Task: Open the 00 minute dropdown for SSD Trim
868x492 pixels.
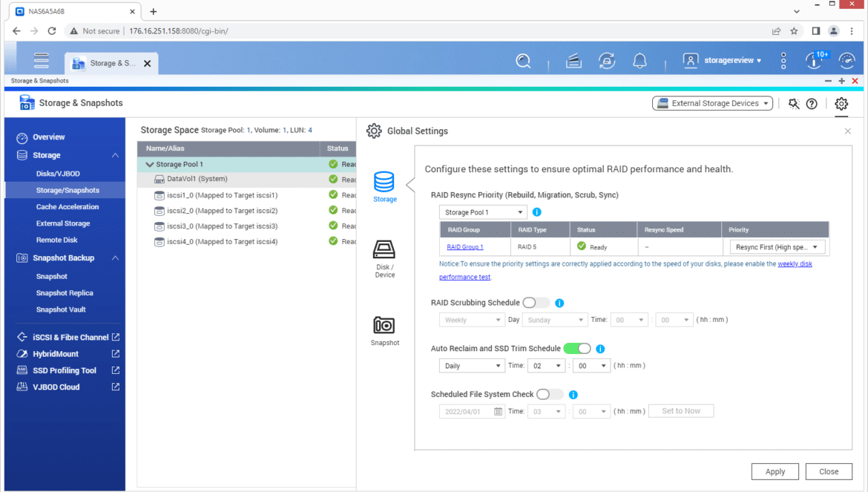Action: [591, 366]
